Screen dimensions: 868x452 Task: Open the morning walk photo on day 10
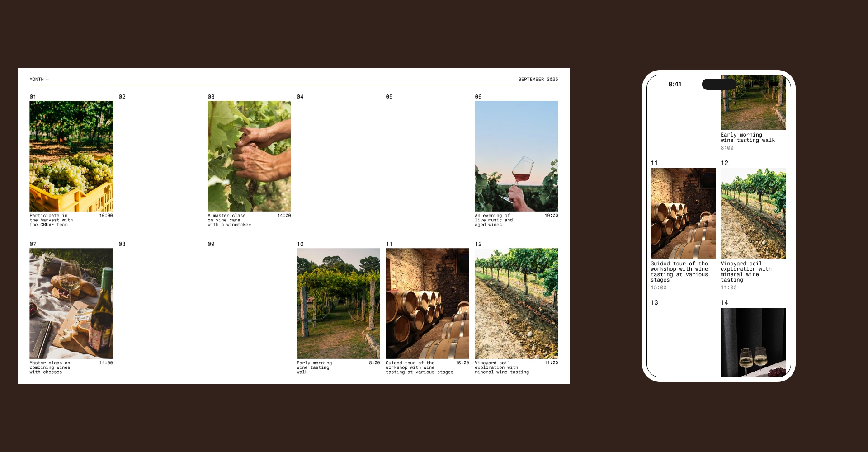[338, 303]
